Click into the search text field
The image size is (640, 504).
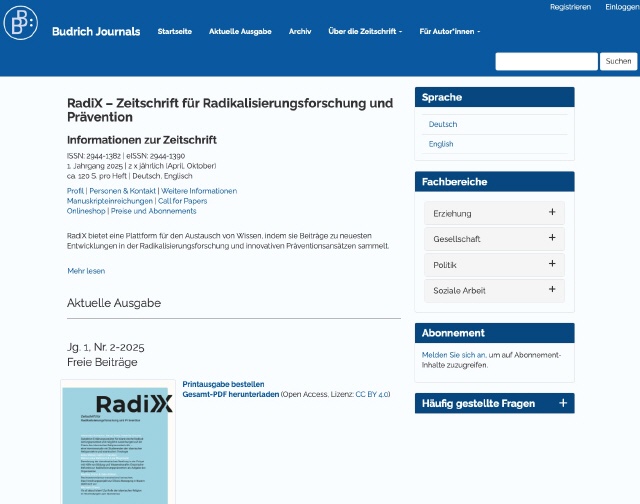546,62
